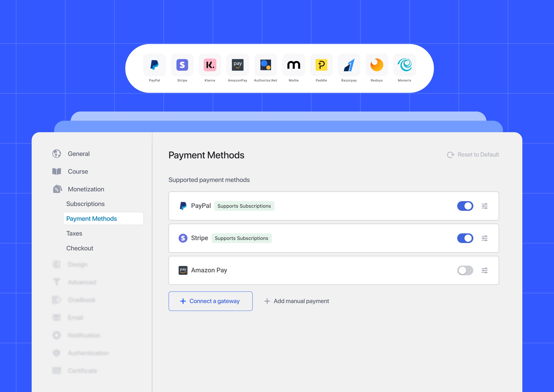Image resolution: width=554 pixels, height=392 pixels.
Task: Click the book icon beside Course
Action: (x=57, y=171)
